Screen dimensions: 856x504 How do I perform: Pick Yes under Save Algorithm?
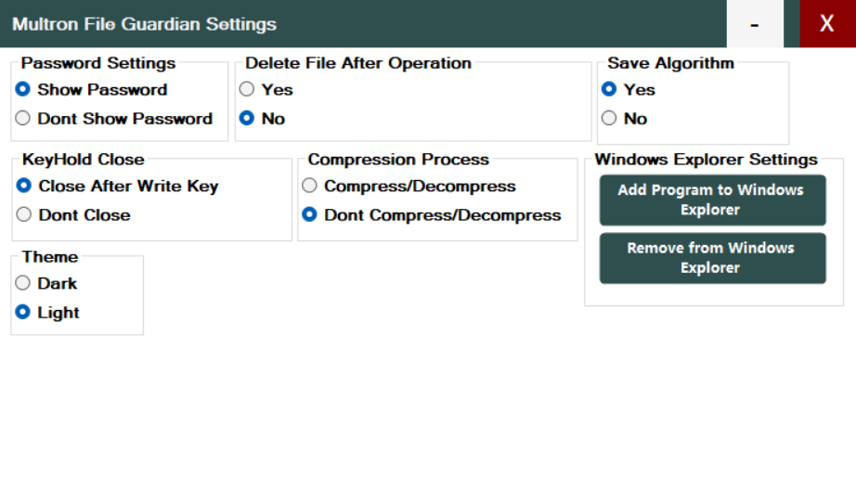(629, 89)
